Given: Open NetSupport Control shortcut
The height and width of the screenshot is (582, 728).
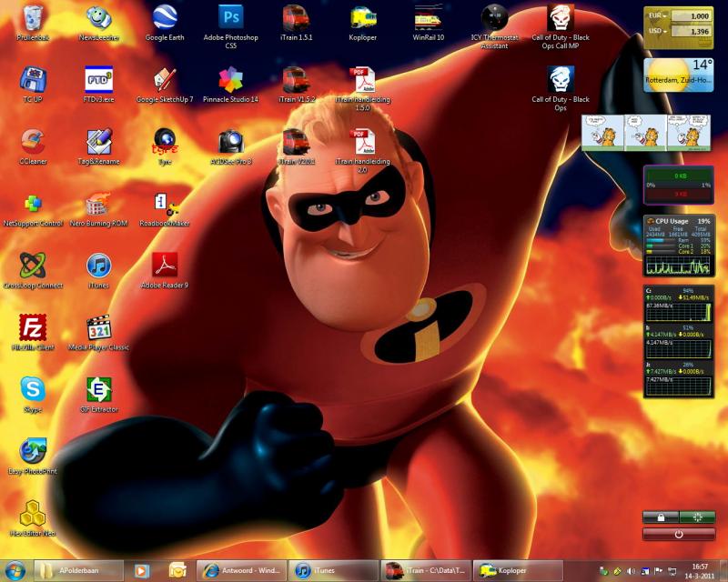Looking at the screenshot, I should (x=33, y=209).
